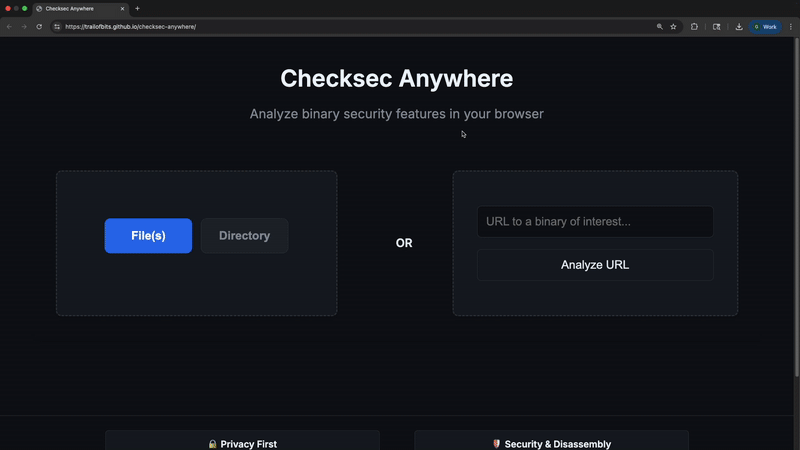Bookmark this page with the star icon
800x450 pixels.
tap(674, 27)
